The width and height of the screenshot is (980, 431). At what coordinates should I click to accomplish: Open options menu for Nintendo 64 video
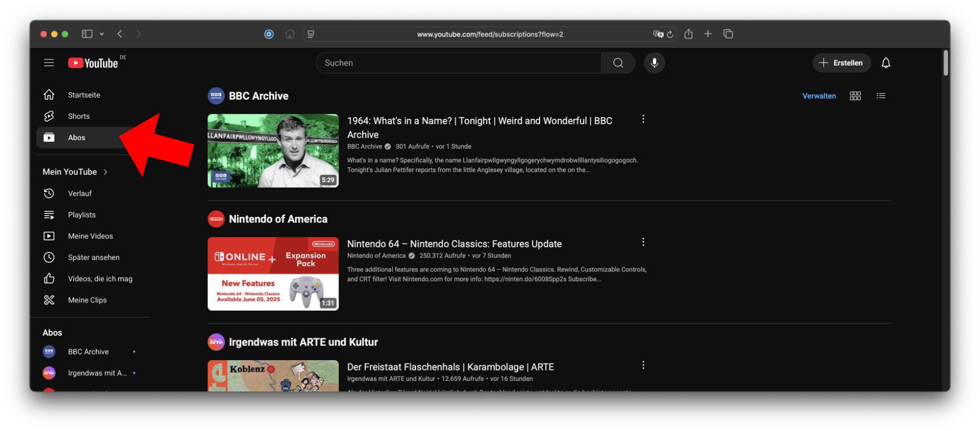(x=643, y=242)
